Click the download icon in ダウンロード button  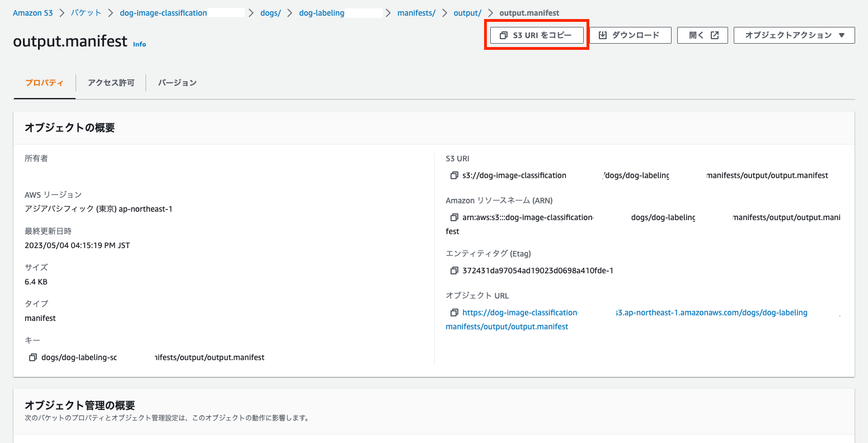603,35
